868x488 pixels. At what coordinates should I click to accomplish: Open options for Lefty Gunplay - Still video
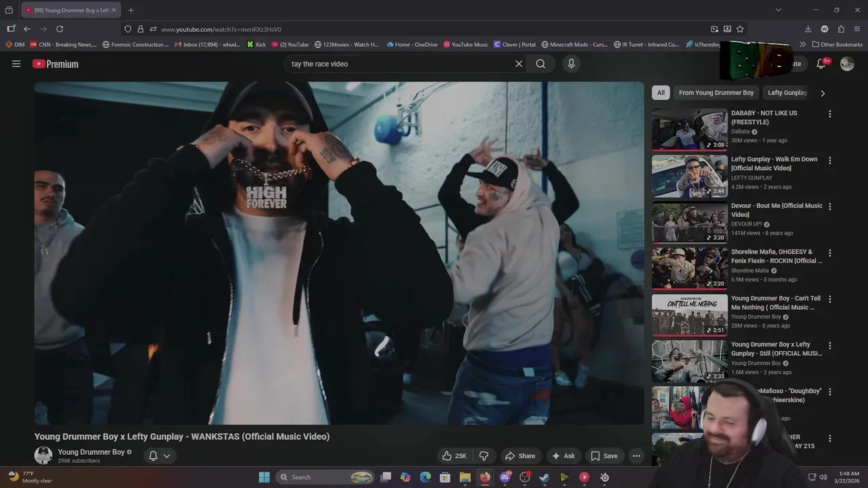(x=829, y=345)
